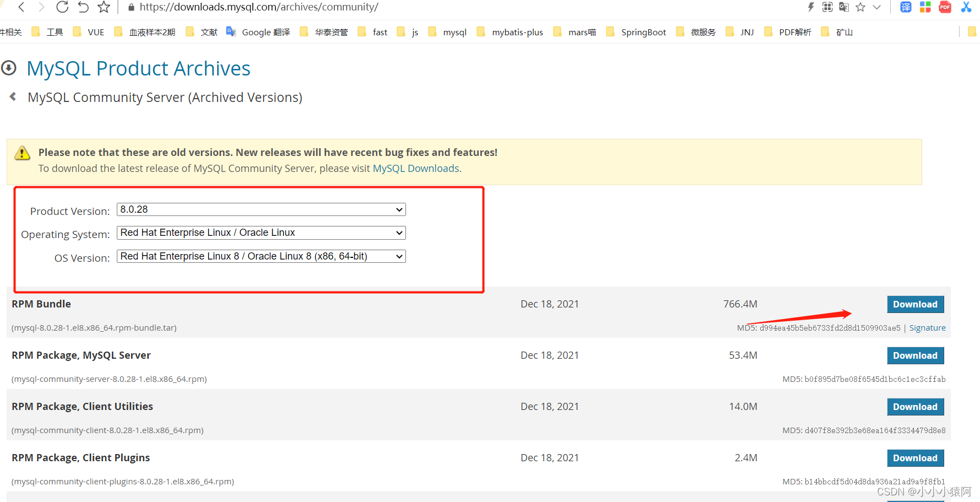
Task: Open the MySQL Downloads link
Action: coord(415,168)
